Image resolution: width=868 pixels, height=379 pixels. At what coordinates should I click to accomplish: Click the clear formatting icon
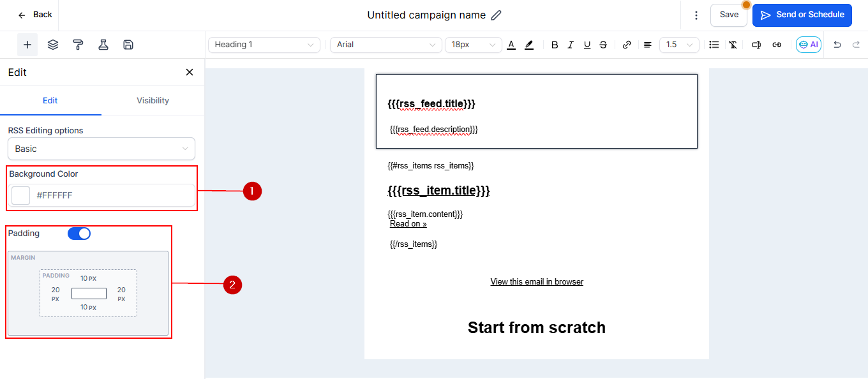733,45
